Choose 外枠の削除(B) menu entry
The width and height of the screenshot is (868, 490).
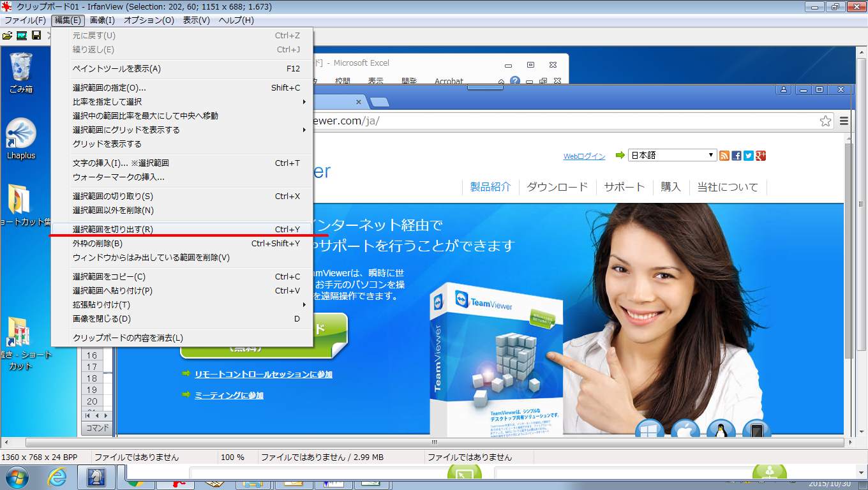(x=182, y=243)
